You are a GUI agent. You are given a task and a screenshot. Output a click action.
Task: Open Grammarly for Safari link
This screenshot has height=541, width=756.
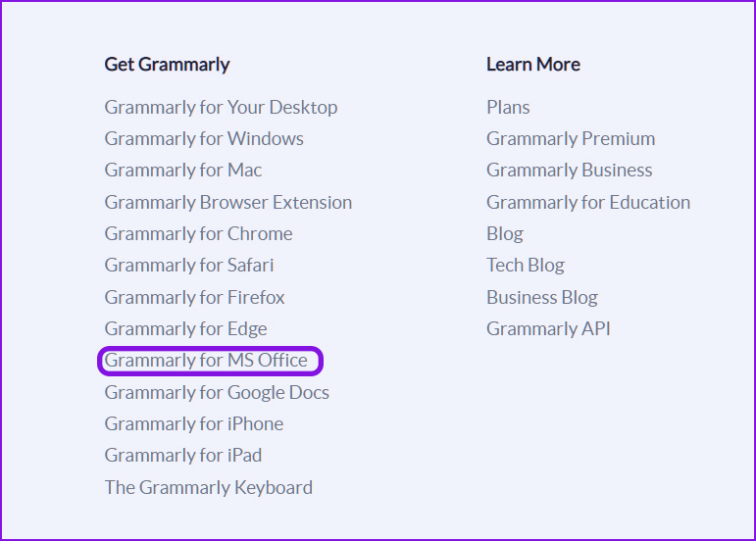coord(189,266)
